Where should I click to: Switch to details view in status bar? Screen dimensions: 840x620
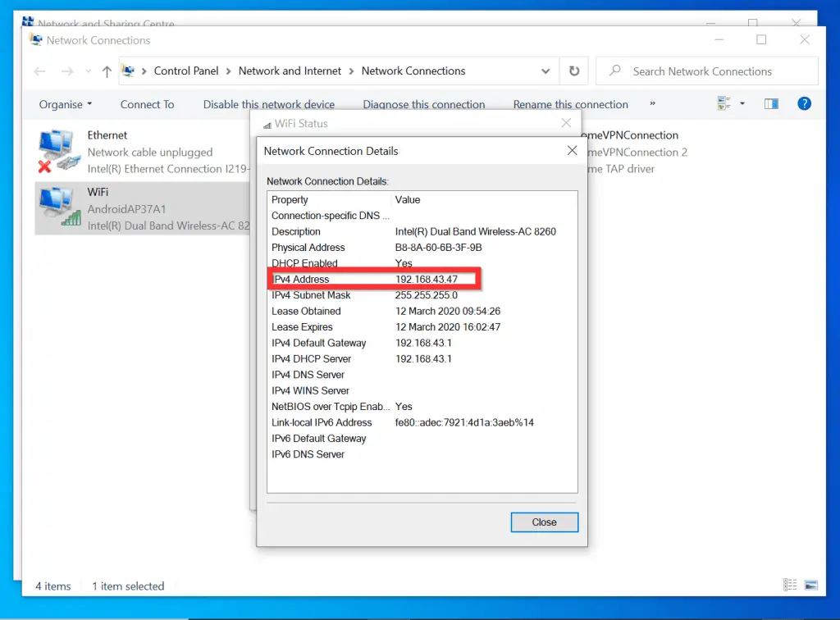[789, 586]
